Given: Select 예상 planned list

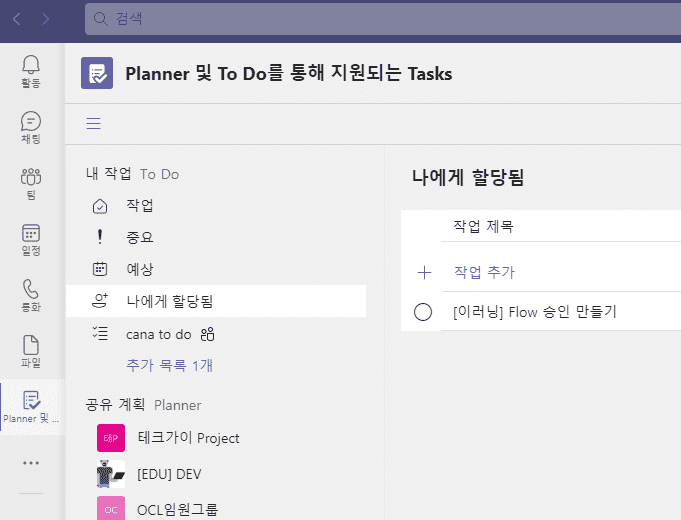Looking at the screenshot, I should click(216, 269).
